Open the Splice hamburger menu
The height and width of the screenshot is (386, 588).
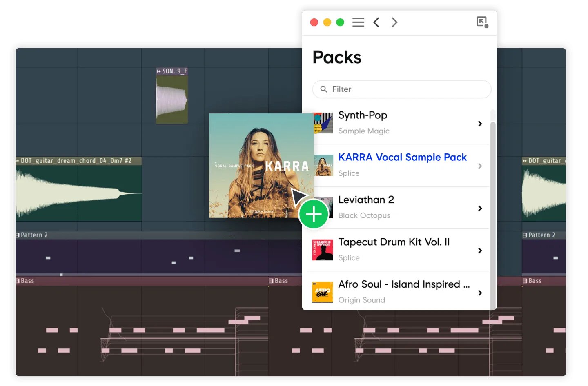coord(358,22)
